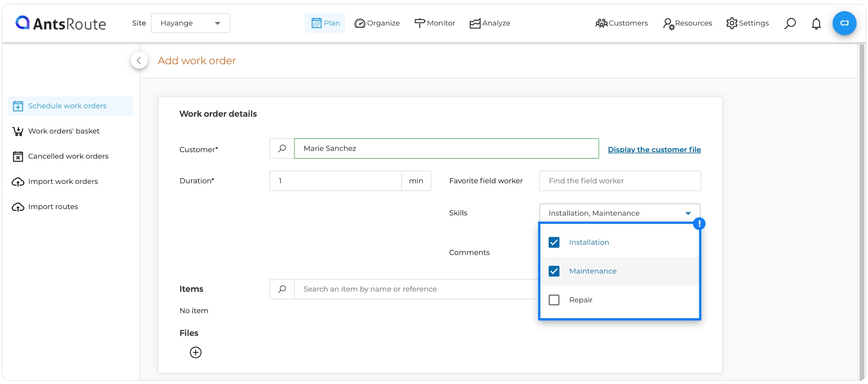Click the Settings gear icon

(732, 23)
